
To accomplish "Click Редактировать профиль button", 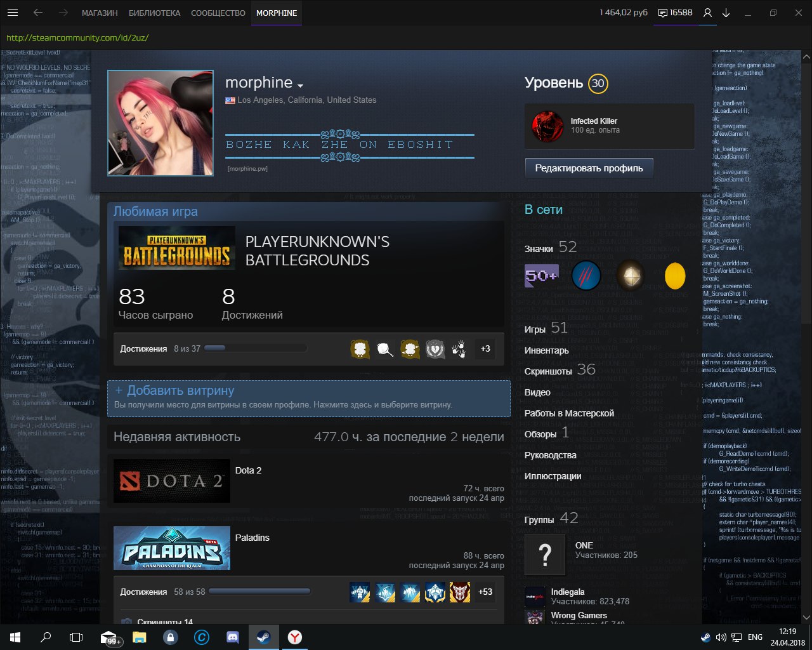I will pyautogui.click(x=589, y=168).
